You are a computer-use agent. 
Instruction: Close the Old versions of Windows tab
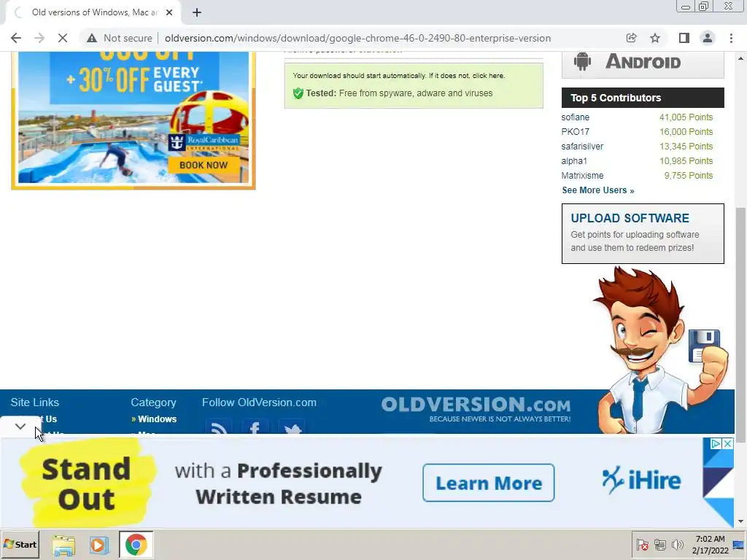169,12
